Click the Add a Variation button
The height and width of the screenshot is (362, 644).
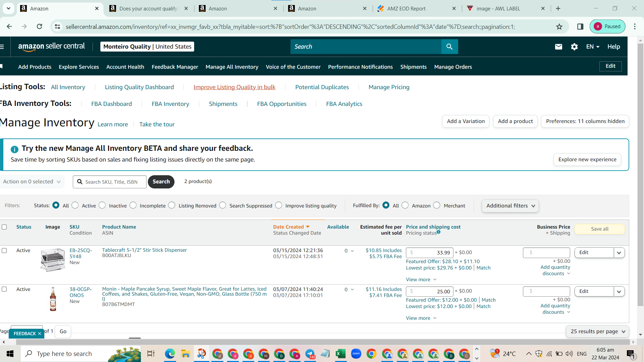pyautogui.click(x=466, y=121)
